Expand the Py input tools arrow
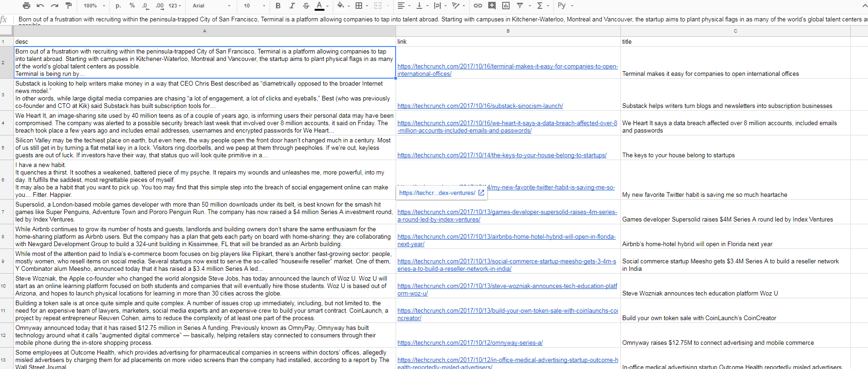Screen dimensions: 868x369 click(x=572, y=6)
